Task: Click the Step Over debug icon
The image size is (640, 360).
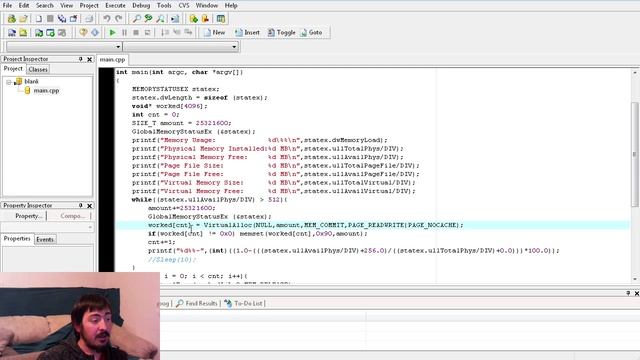Action: (x=165, y=33)
